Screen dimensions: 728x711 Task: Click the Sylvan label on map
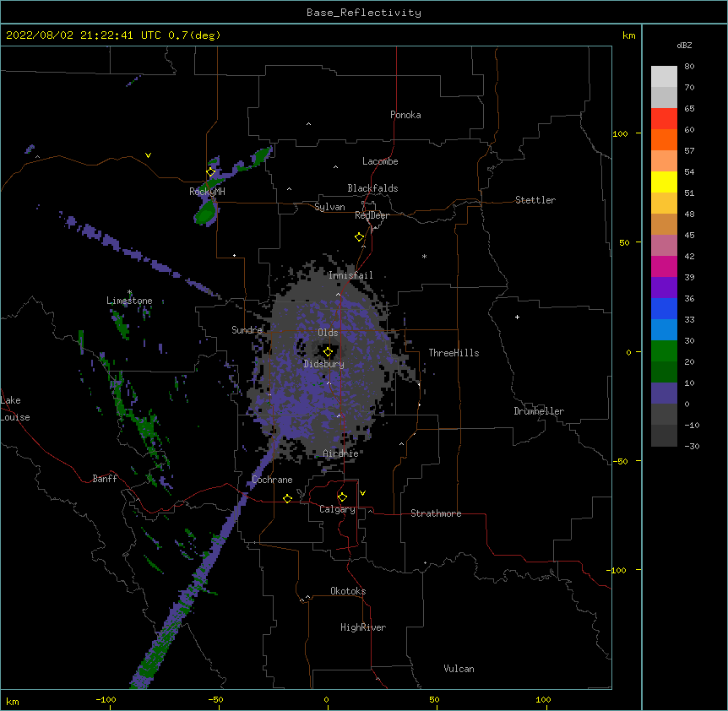pyautogui.click(x=329, y=207)
